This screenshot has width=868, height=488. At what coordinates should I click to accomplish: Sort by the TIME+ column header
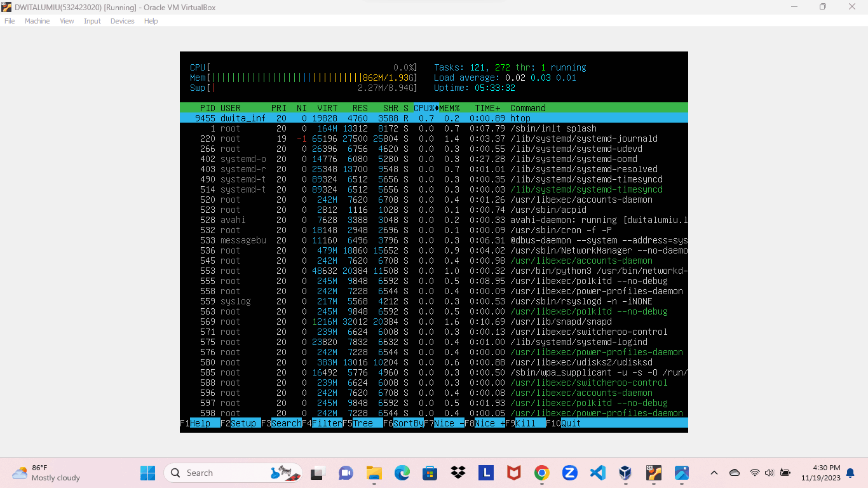tap(487, 108)
